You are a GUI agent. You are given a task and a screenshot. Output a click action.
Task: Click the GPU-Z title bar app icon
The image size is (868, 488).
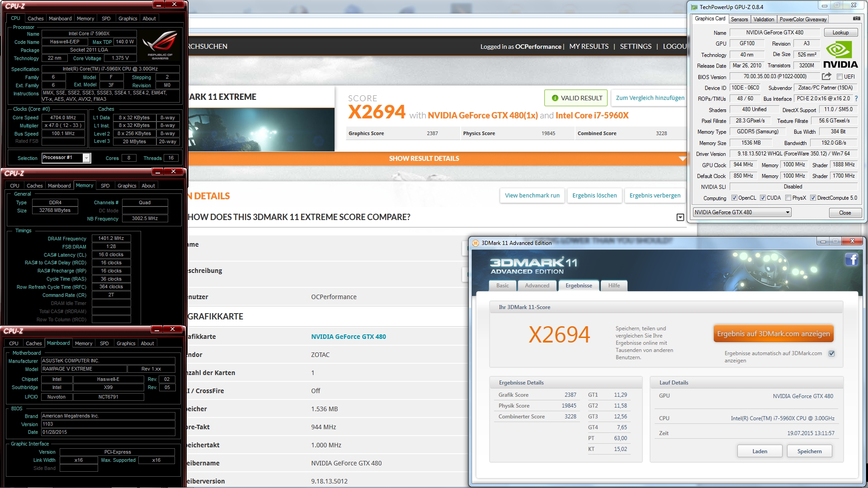694,7
